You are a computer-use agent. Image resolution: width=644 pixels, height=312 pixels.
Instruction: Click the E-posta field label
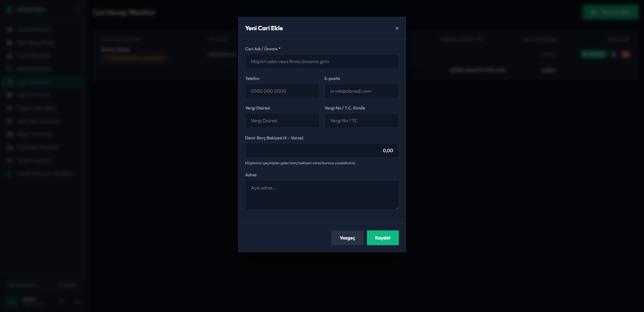(332, 78)
